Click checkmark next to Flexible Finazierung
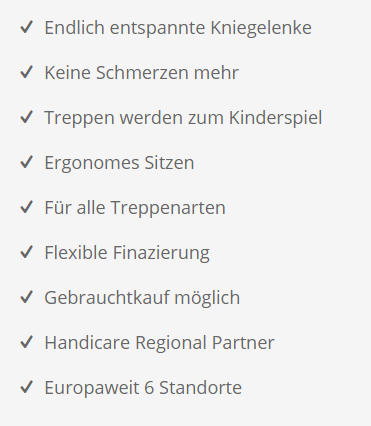The image size is (371, 426). click(26, 252)
